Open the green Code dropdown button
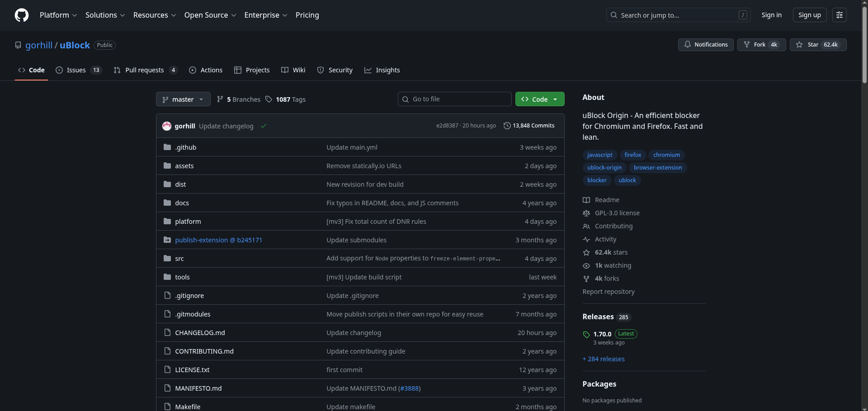Viewport: 868px width, 411px height. (x=539, y=99)
